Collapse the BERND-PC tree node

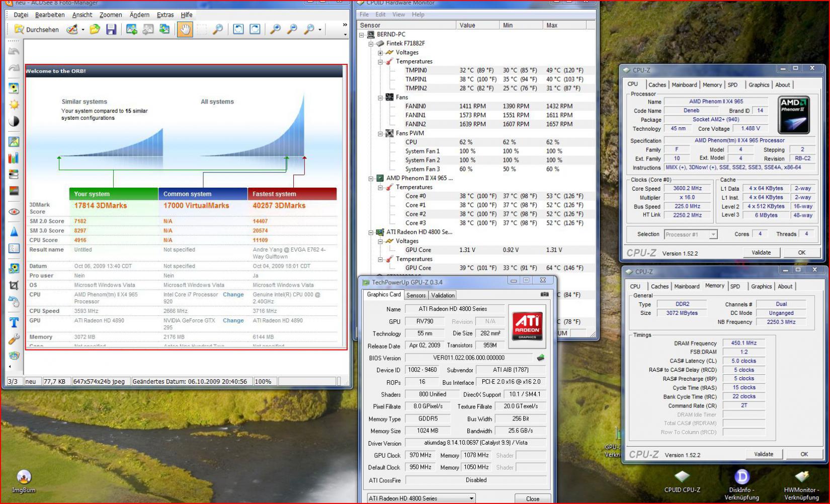pos(362,35)
